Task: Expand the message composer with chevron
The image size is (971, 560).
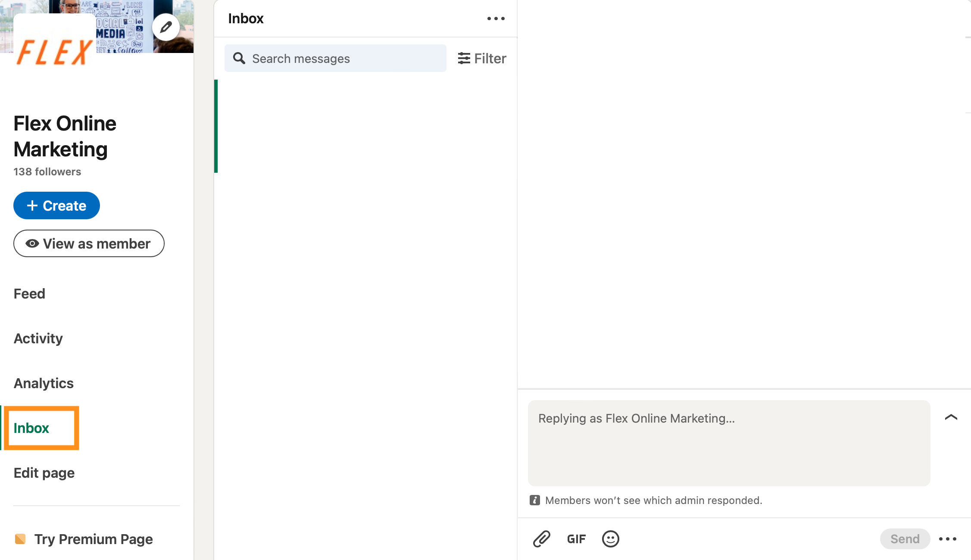Action: [x=951, y=417]
